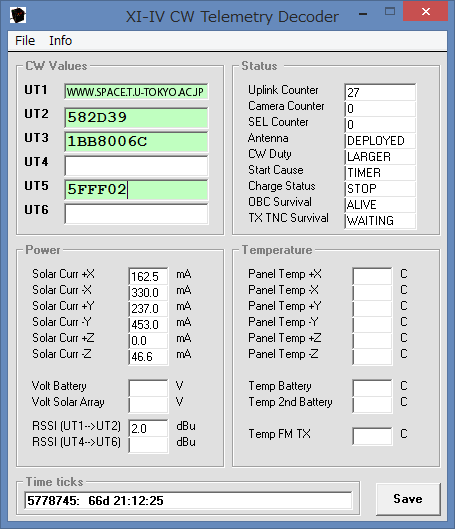Click the CW Duty field showing LARGER

point(380,157)
